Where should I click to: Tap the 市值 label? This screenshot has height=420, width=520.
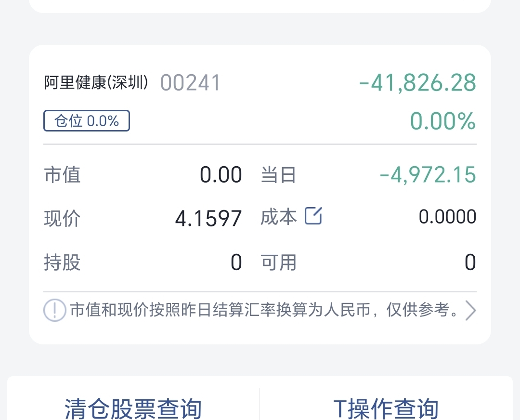click(62, 175)
